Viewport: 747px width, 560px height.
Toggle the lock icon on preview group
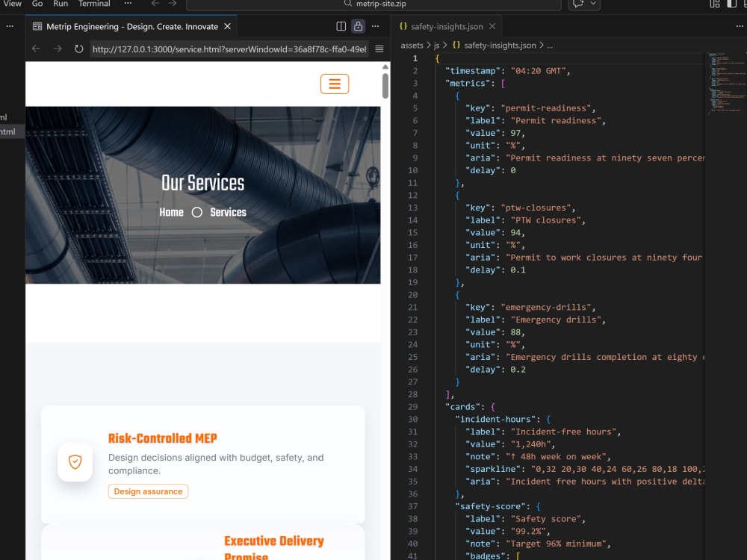pos(359,26)
